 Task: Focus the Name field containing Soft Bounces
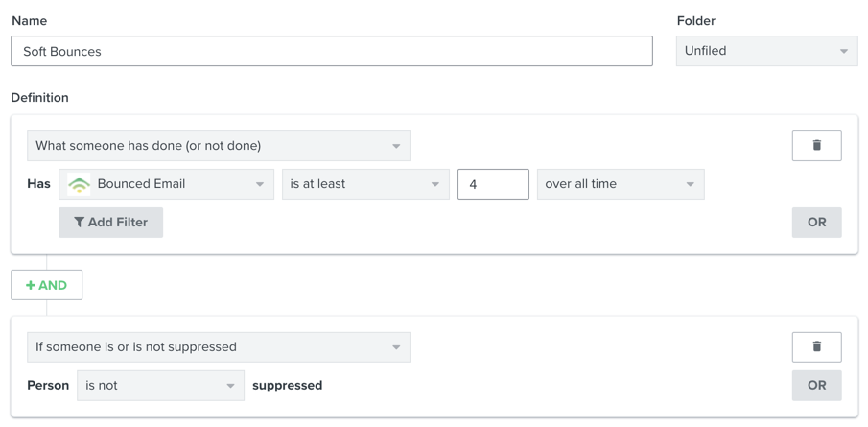click(x=331, y=52)
